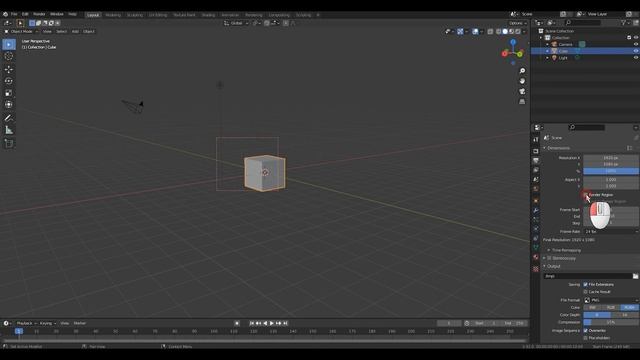The image size is (640, 360).
Task: Click the output path text field
Action: [x=587, y=276]
